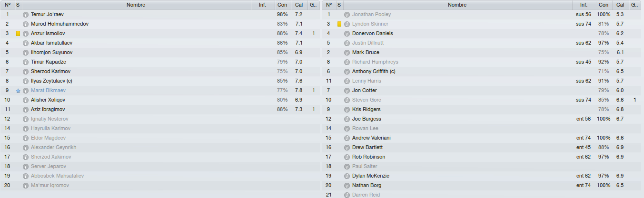Sort right table by Cal column header
This screenshot has height=198, width=644.
pos(620,5)
